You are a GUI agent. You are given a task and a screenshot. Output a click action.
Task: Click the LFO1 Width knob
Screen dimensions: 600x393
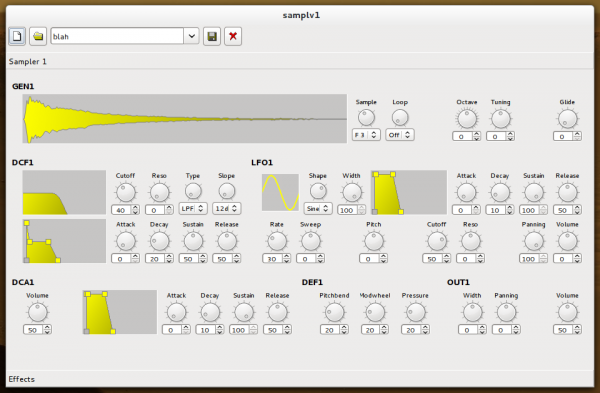click(x=351, y=192)
